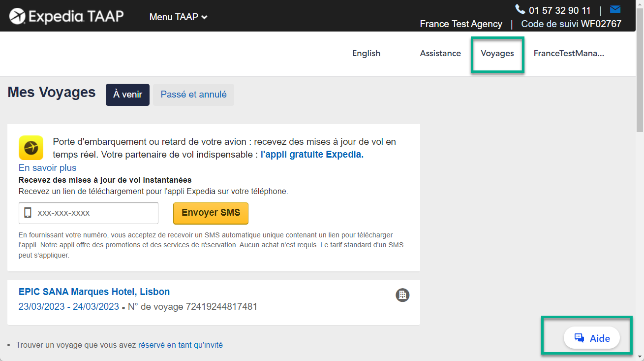644x361 pixels.
Task: Open the blue mail envelope icon
Action: [x=615, y=9]
